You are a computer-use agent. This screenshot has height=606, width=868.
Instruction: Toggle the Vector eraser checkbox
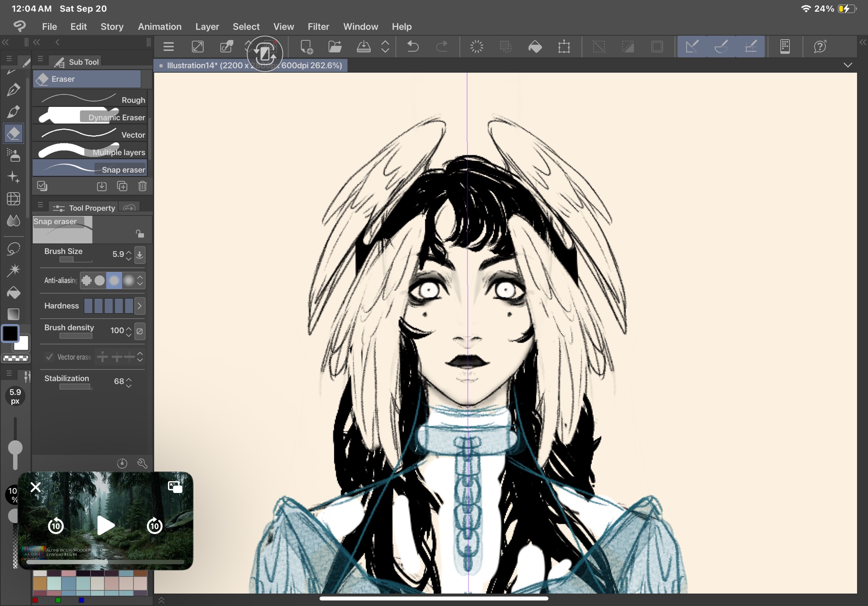pyautogui.click(x=49, y=357)
